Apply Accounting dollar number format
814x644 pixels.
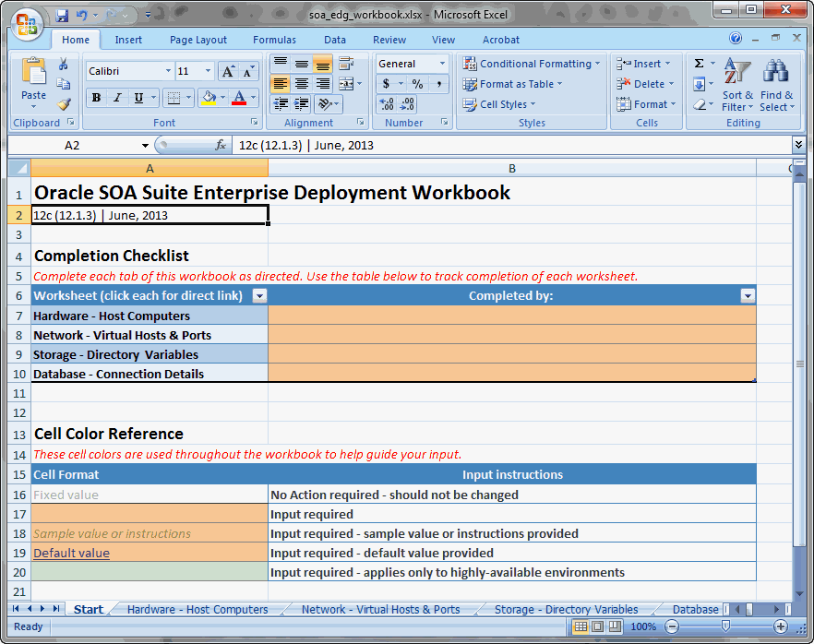[386, 84]
